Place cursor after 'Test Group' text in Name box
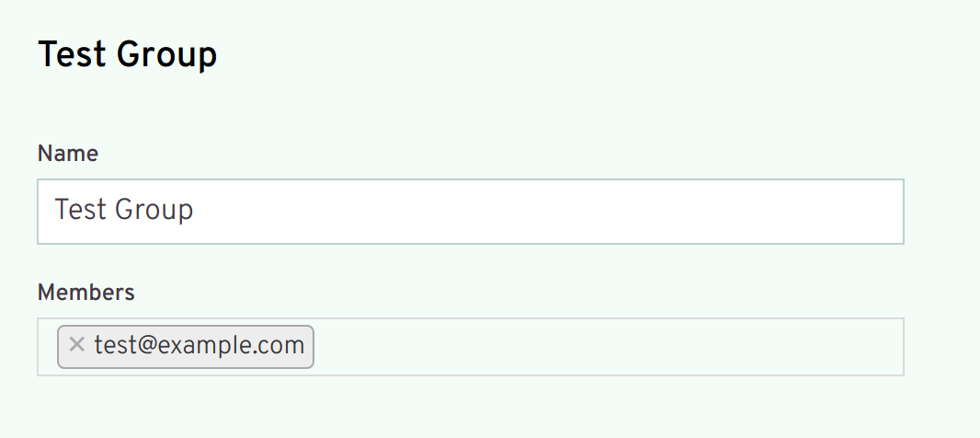 196,210
